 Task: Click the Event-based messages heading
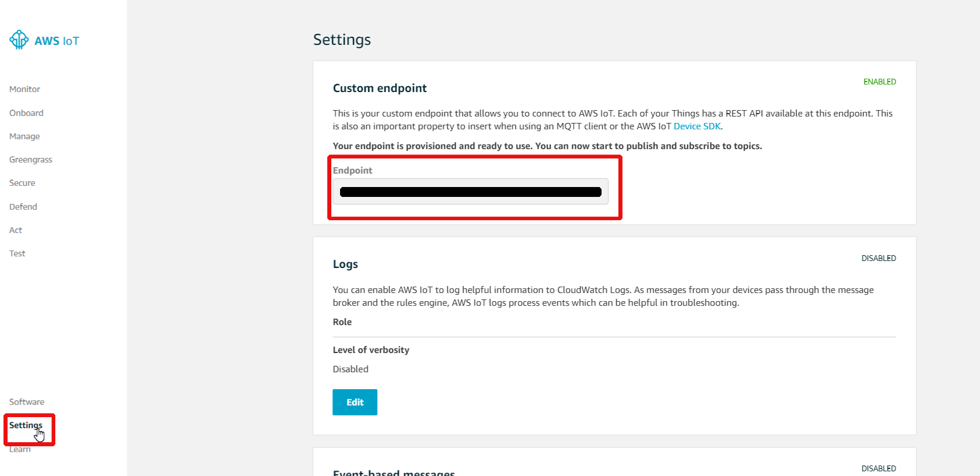394,473
